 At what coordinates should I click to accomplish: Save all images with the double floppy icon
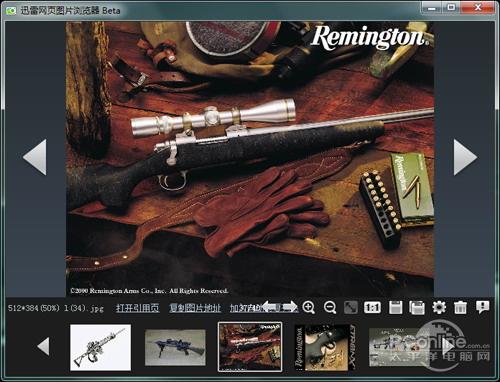click(x=417, y=307)
